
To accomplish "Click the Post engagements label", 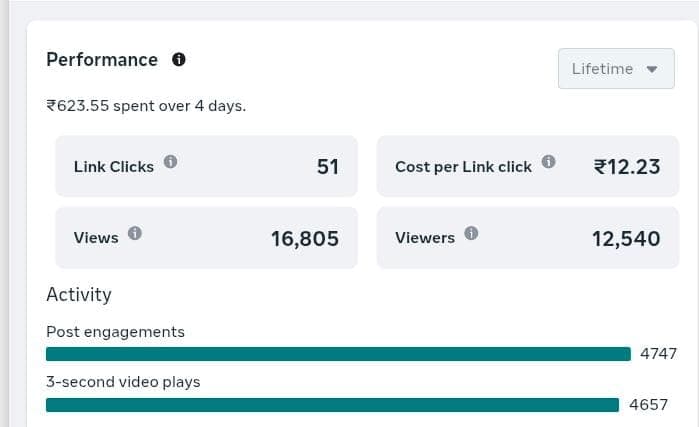I will pos(115,332).
